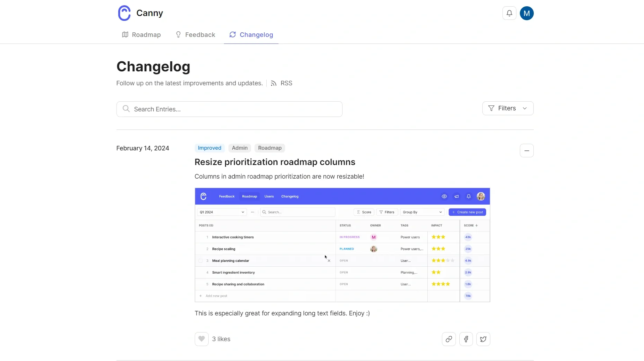This screenshot has height=361, width=644.
Task: Open the notifications bell
Action: point(509,13)
